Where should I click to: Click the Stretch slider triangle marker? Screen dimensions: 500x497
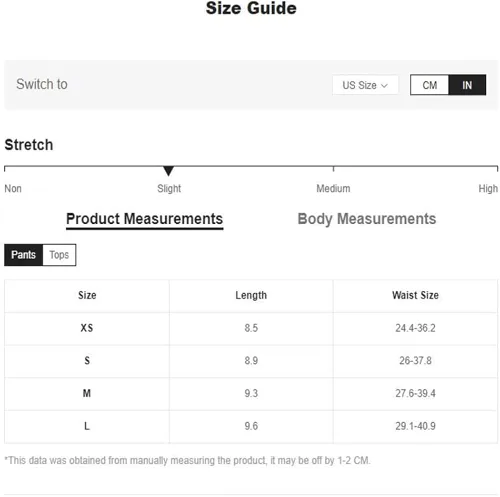click(x=168, y=171)
